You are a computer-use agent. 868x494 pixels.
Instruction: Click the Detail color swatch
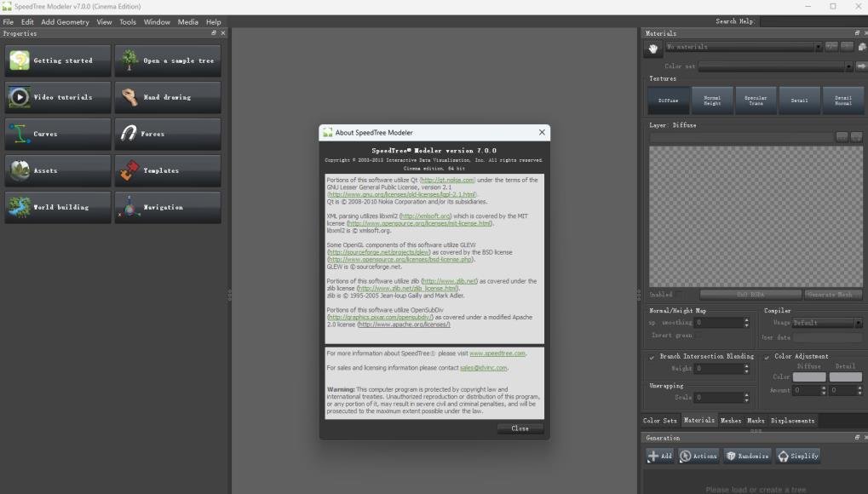tap(845, 377)
